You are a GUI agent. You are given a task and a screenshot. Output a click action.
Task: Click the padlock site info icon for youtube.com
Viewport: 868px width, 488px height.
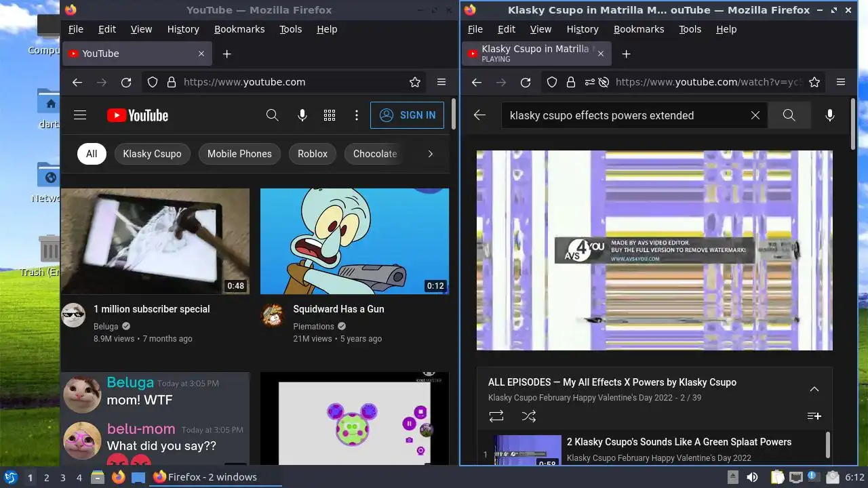(172, 82)
